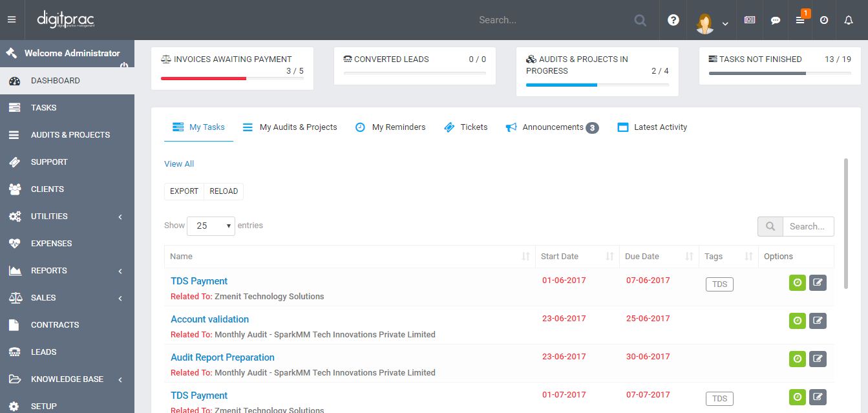Edit the Audit Report Preparation task

pyautogui.click(x=818, y=359)
